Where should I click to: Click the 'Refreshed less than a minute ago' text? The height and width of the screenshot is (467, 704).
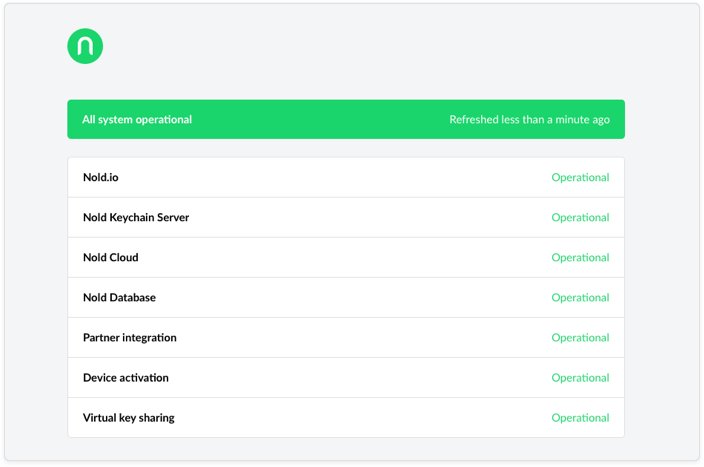coord(529,120)
